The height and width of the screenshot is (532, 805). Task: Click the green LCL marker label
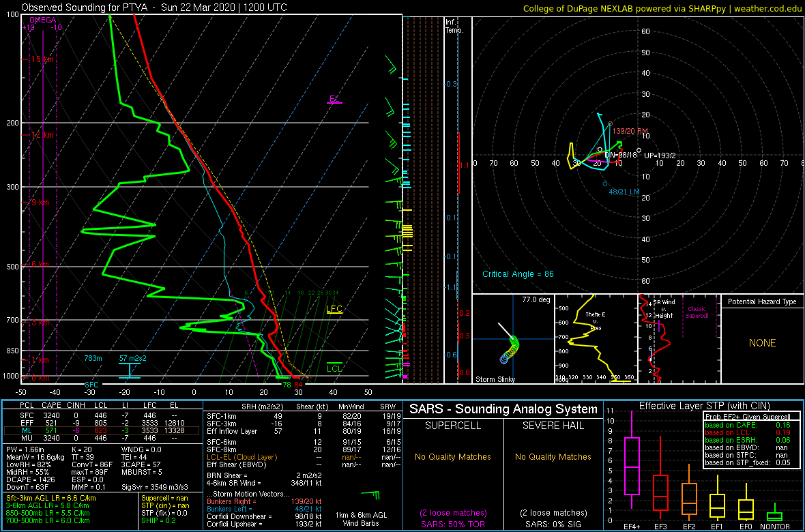[335, 368]
